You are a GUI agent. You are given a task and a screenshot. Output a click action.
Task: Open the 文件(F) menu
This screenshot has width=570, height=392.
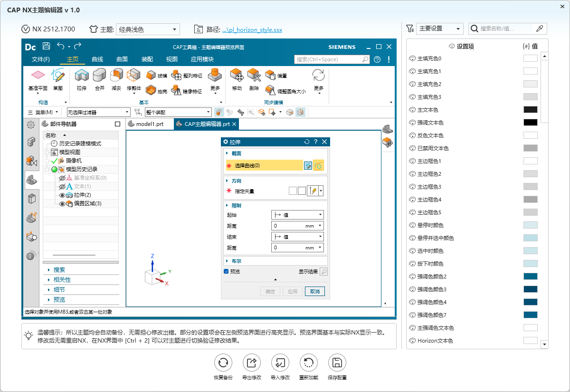point(41,59)
